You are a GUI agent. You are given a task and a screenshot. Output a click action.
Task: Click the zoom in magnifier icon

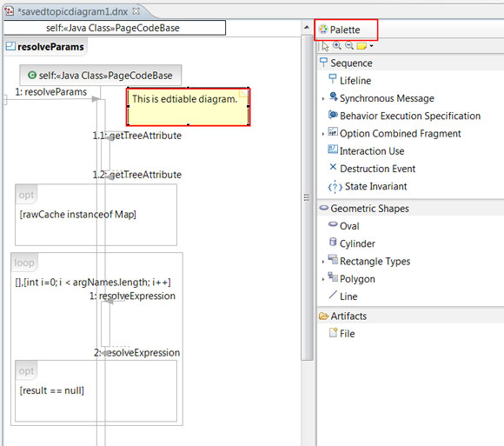(337, 46)
